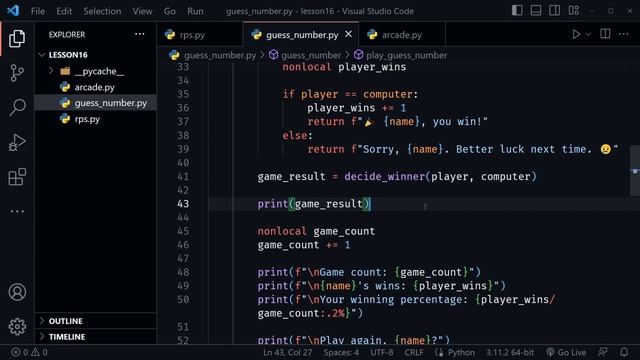
Task: Open the Accounts menu
Action: pyautogui.click(x=17, y=292)
